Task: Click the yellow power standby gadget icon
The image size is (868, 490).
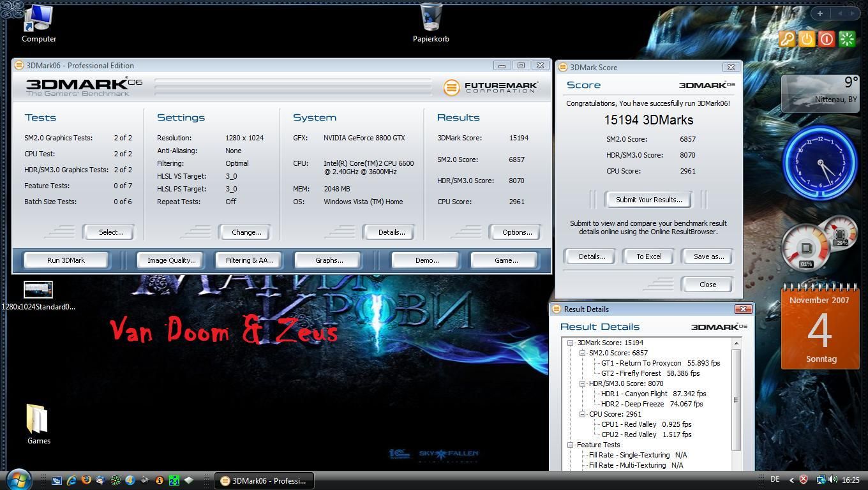Action: (x=807, y=39)
